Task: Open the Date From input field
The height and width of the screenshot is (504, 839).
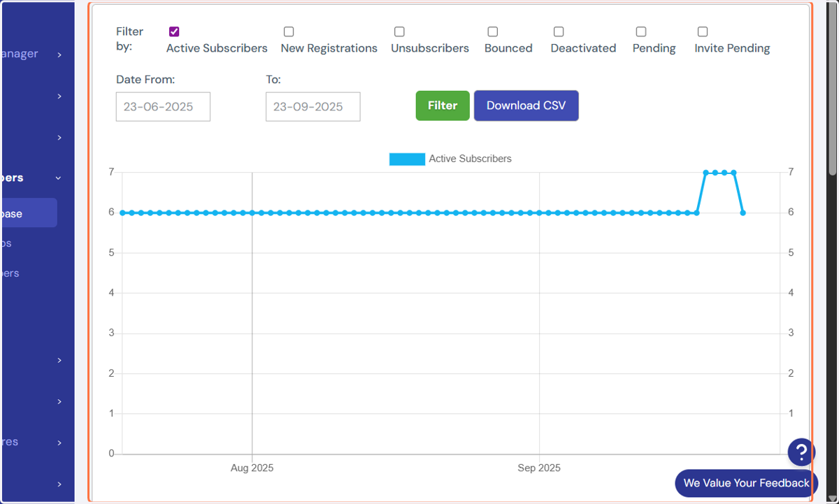Action: coord(163,107)
